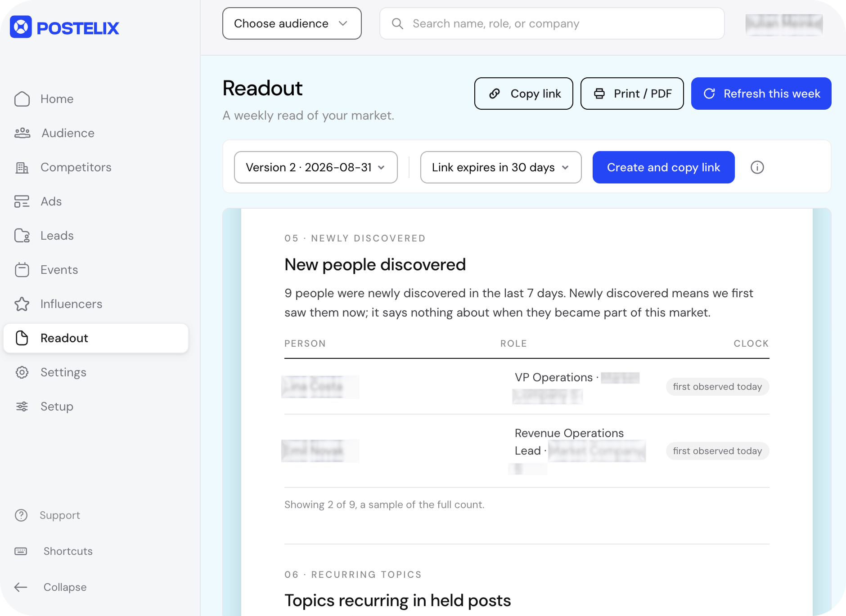Click Create and copy link button
The image size is (846, 616).
coord(664,167)
